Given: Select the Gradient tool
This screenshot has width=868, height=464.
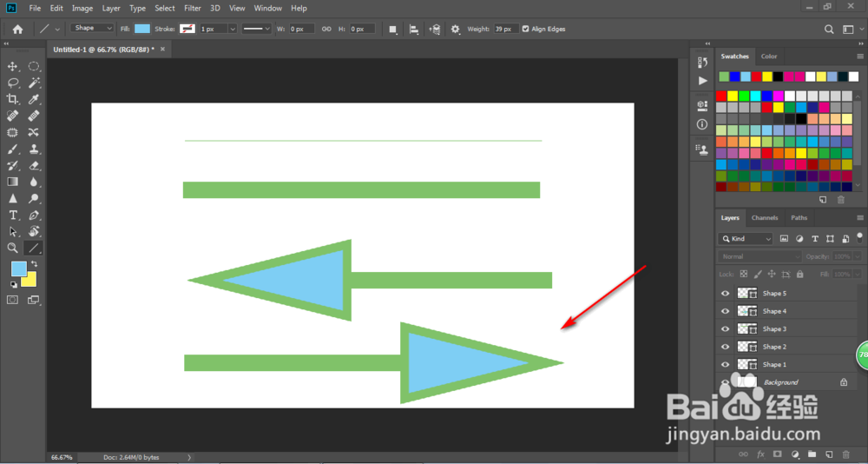Looking at the screenshot, I should click(x=12, y=182).
